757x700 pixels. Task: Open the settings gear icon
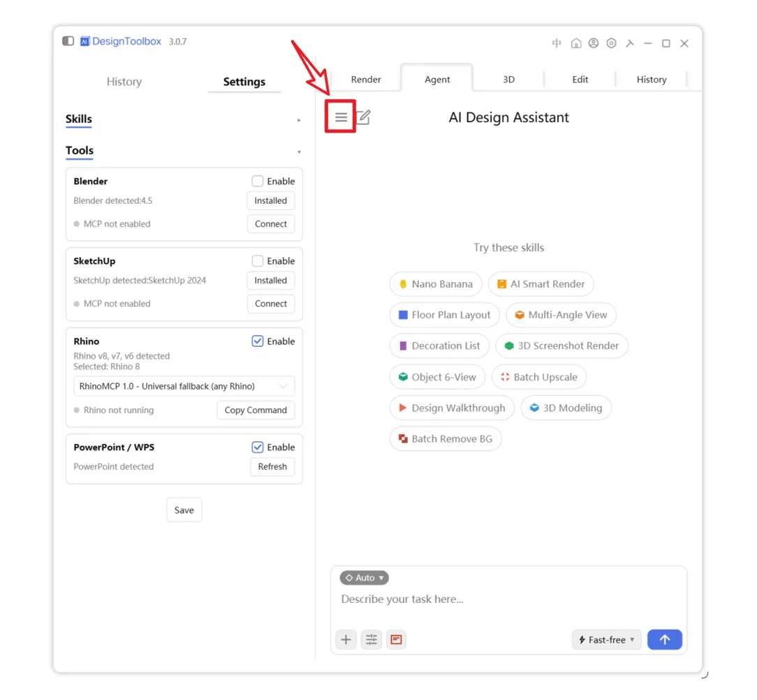(x=611, y=43)
